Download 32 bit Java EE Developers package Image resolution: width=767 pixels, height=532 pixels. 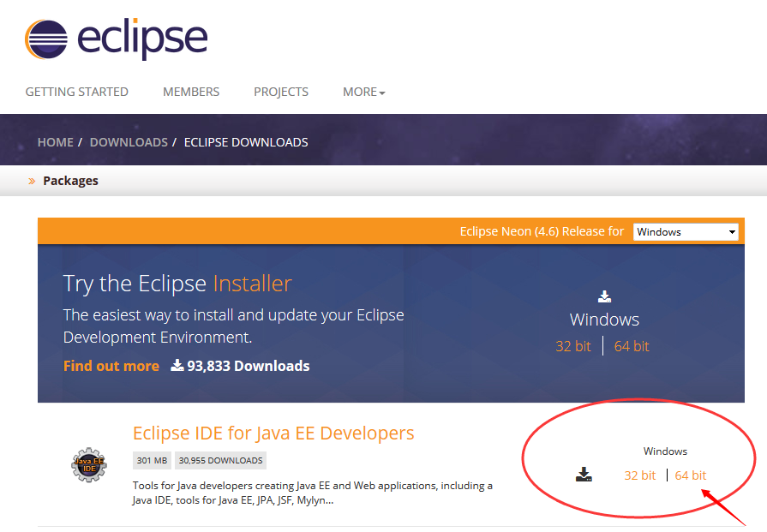tap(639, 475)
